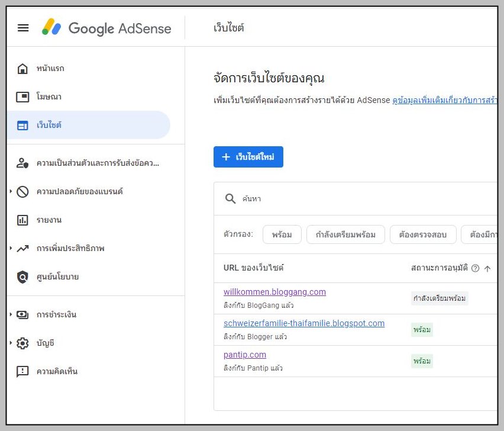Open the hamburger main menu

23,28
